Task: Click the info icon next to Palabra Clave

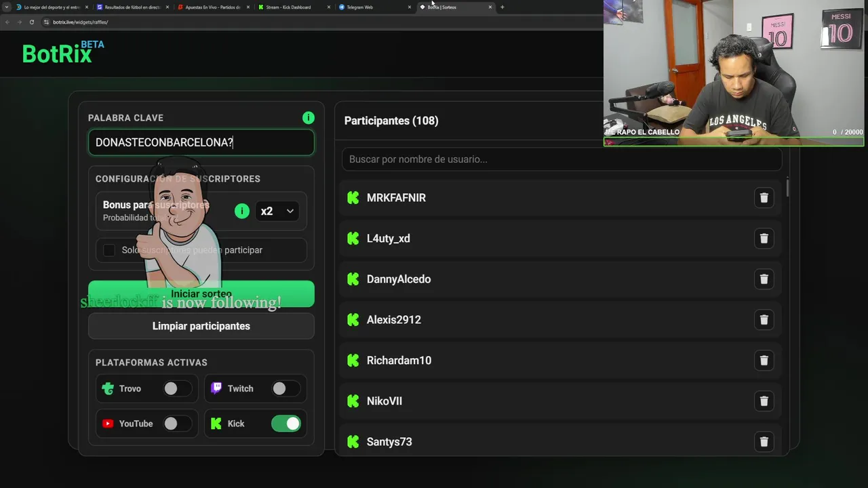Action: click(x=309, y=118)
